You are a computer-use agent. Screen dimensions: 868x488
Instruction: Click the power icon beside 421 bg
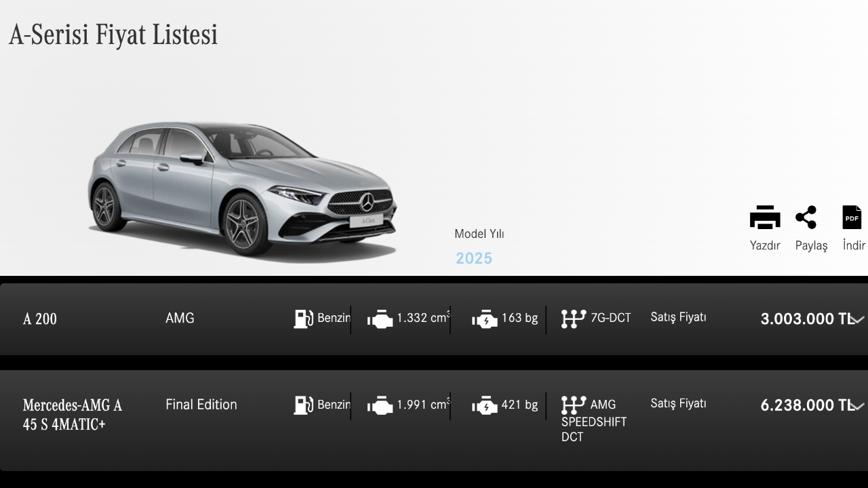click(484, 406)
